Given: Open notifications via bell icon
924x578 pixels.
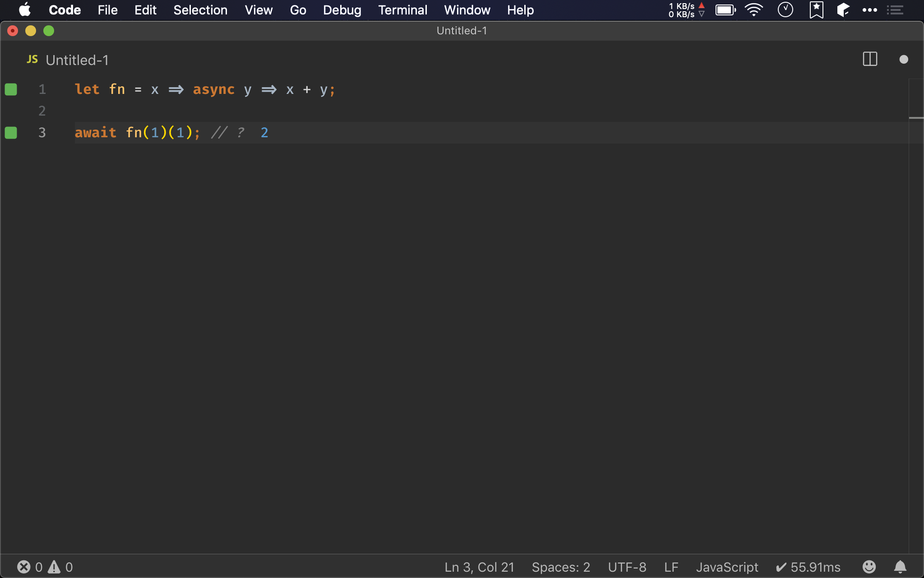Looking at the screenshot, I should tap(899, 567).
